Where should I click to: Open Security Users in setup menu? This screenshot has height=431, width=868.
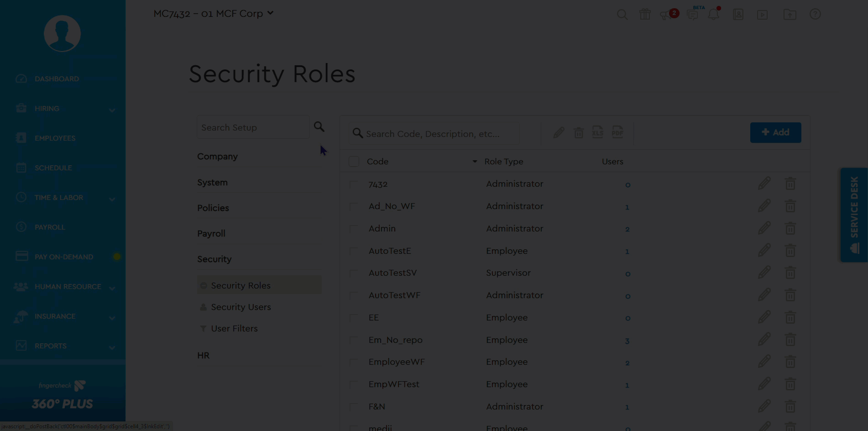point(241,307)
